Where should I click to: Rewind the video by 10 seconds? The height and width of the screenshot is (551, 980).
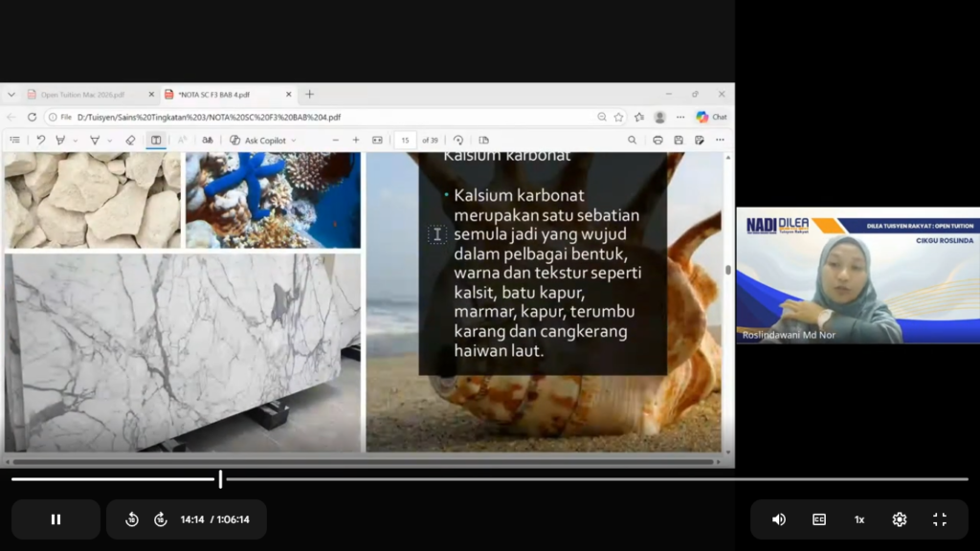(x=132, y=519)
